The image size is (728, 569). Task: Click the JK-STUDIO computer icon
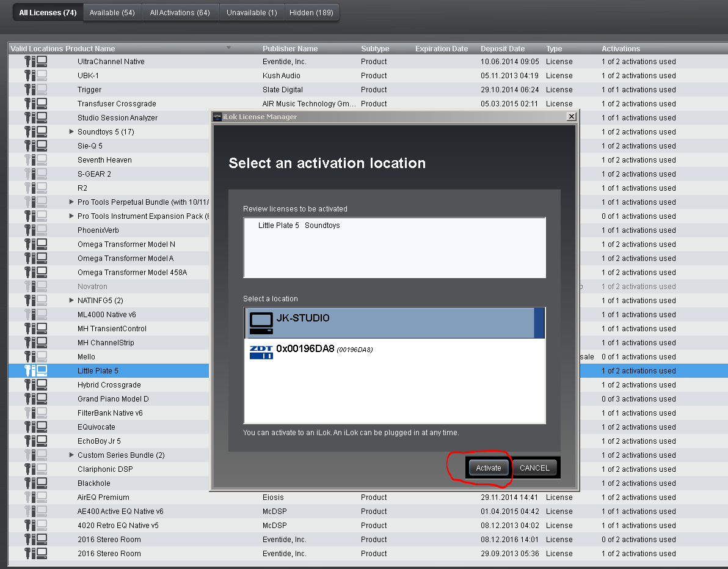(261, 323)
